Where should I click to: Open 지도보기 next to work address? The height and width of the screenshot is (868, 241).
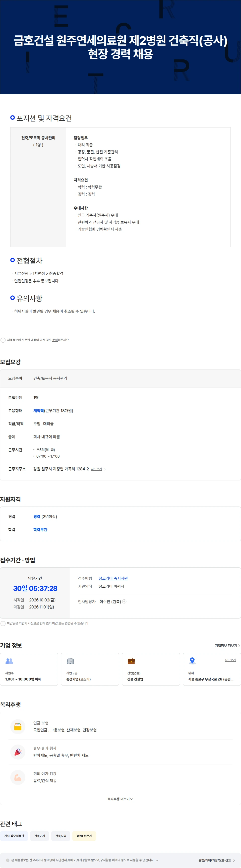[96, 469]
